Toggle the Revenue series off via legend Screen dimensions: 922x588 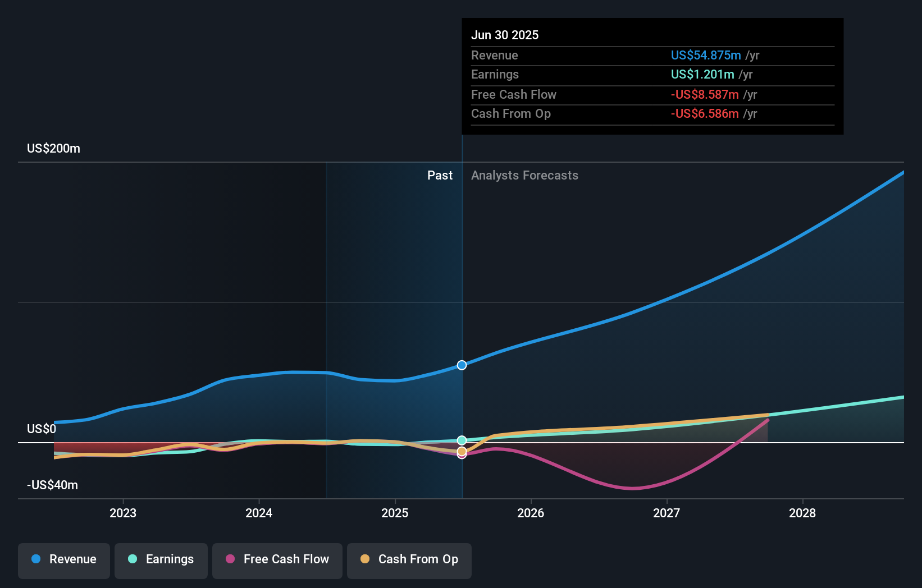point(63,559)
